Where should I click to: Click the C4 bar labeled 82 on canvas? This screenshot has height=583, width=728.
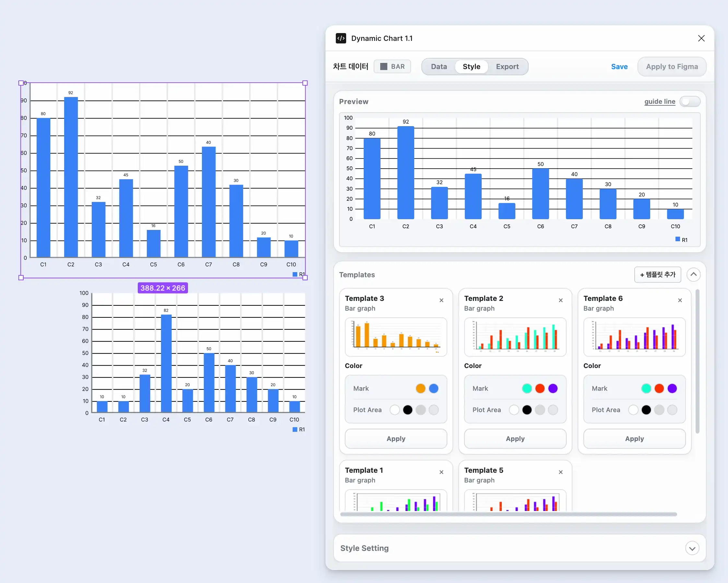coord(166,363)
